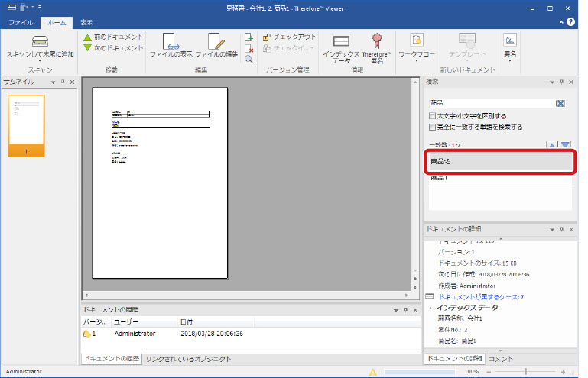Go to 前のドキュメント with green up arrow

tap(112, 37)
